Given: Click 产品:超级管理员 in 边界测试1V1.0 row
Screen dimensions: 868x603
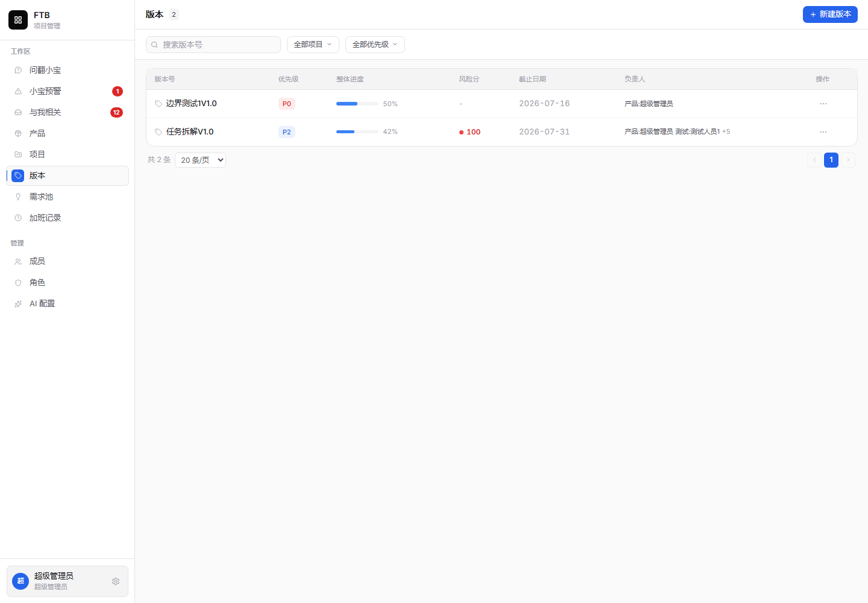Looking at the screenshot, I should click(x=649, y=104).
